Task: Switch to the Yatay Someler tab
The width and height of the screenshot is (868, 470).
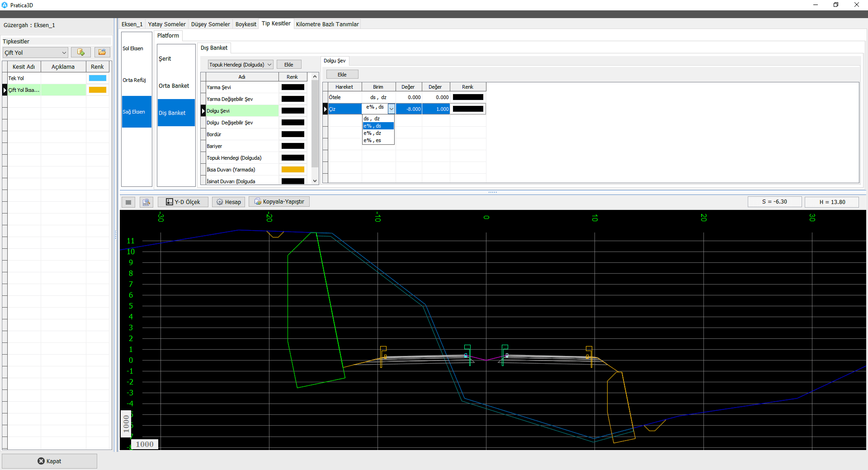Action: 166,24
